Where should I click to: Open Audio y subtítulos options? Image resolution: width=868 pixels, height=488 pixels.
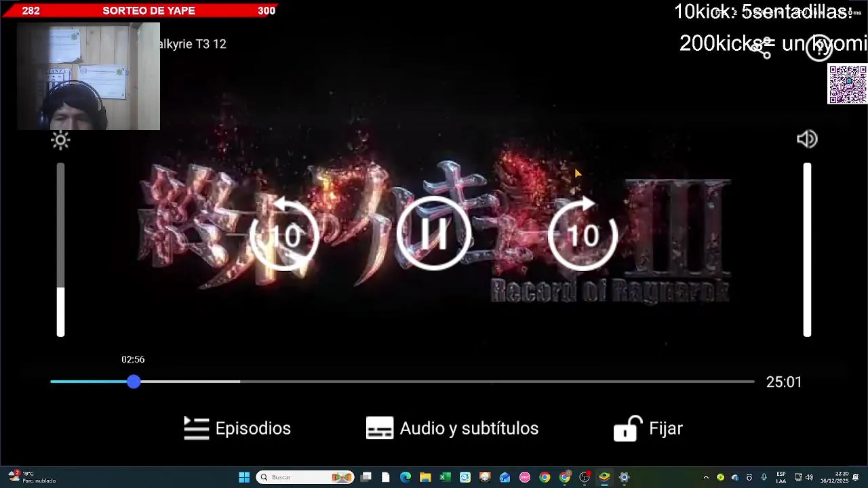click(x=452, y=428)
